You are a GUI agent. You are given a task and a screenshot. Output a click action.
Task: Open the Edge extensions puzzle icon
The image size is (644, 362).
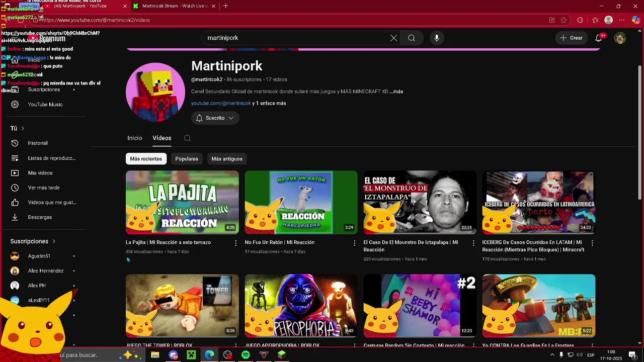tap(580, 20)
